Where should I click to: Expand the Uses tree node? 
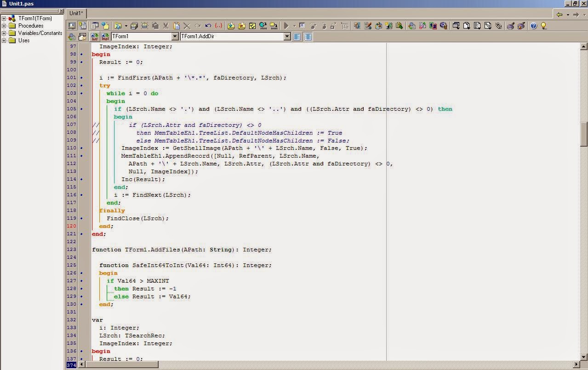[x=4, y=40]
